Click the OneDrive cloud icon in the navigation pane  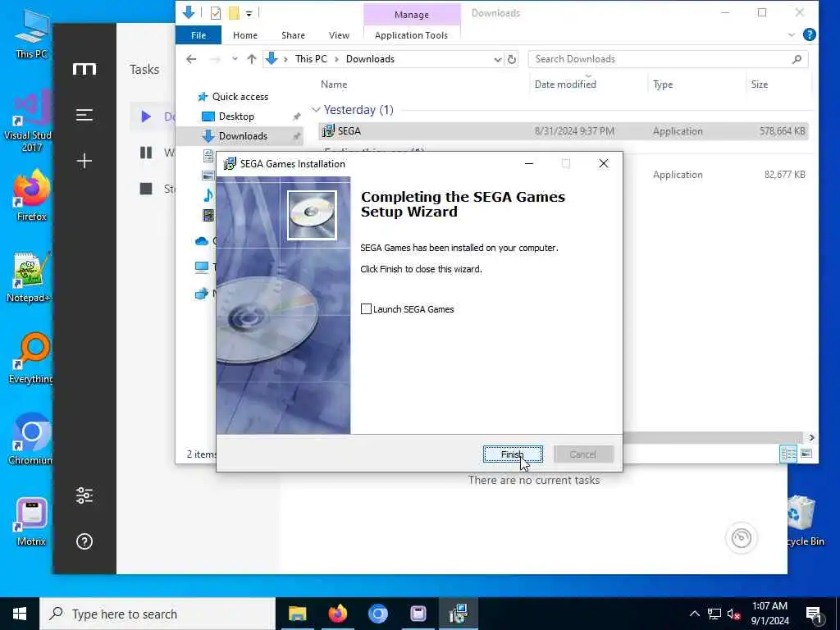(x=202, y=241)
